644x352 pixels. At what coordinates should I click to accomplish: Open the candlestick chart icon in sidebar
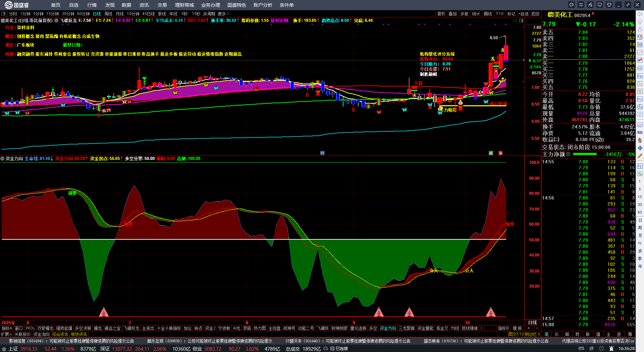click(x=640, y=60)
